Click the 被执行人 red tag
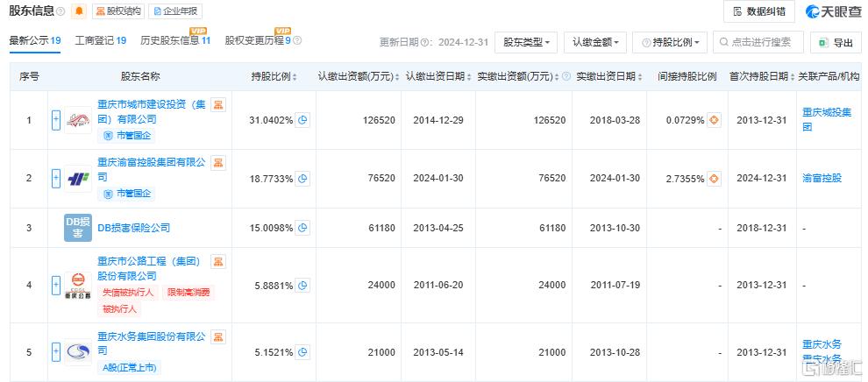Viewport: 868px width, 382px height. tap(119, 309)
